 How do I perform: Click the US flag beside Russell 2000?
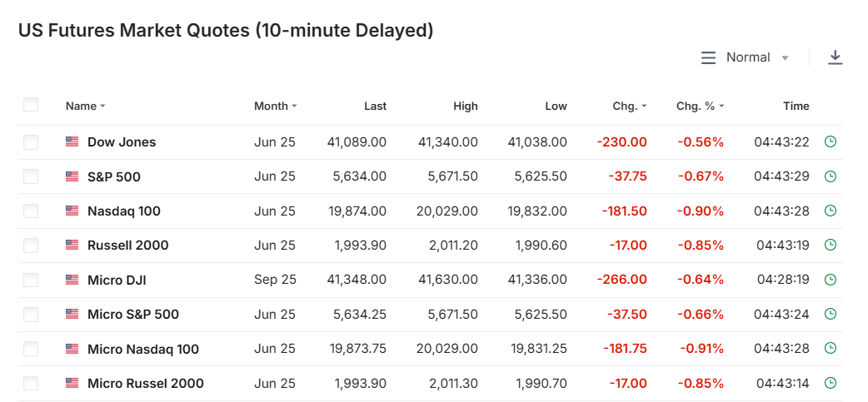[x=72, y=246]
